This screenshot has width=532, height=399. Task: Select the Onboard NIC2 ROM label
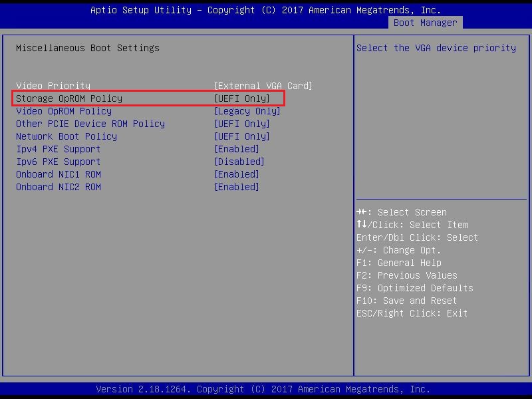coord(59,187)
